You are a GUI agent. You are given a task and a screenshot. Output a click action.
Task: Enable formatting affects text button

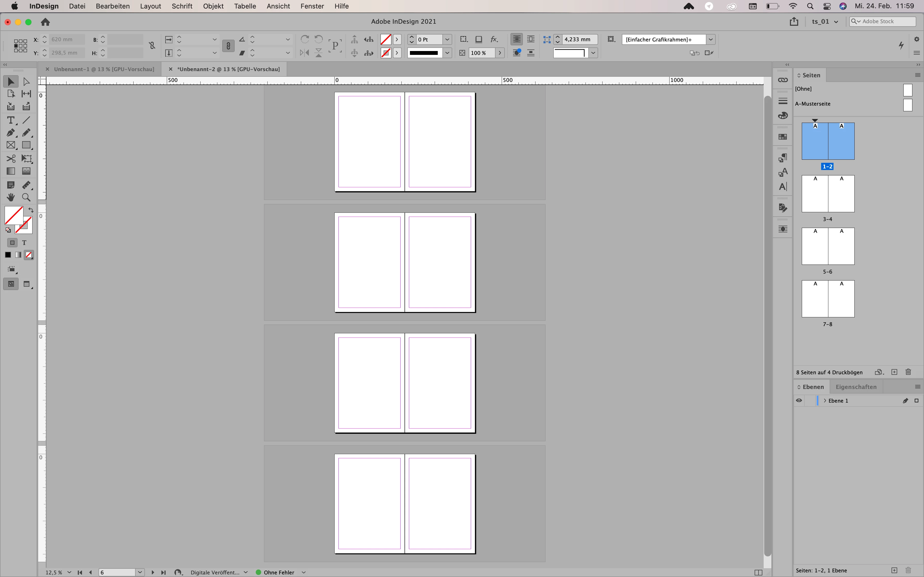[24, 243]
